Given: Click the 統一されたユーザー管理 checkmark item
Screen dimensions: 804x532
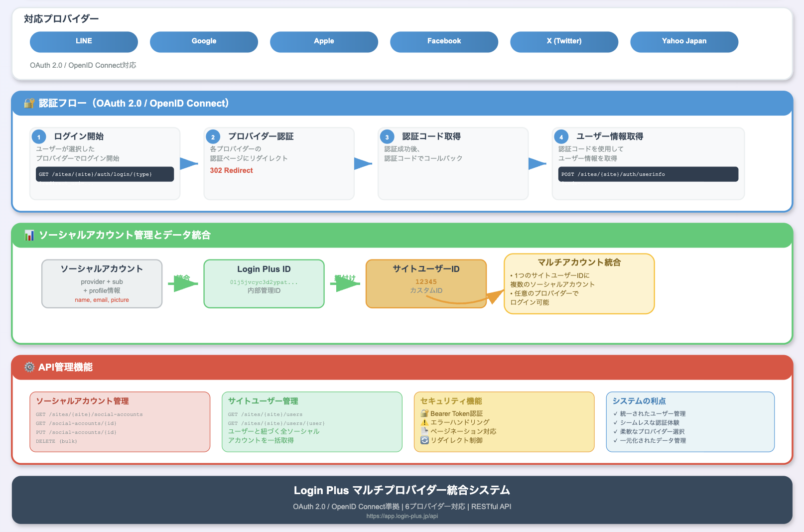Looking at the screenshot, I should point(649,413).
